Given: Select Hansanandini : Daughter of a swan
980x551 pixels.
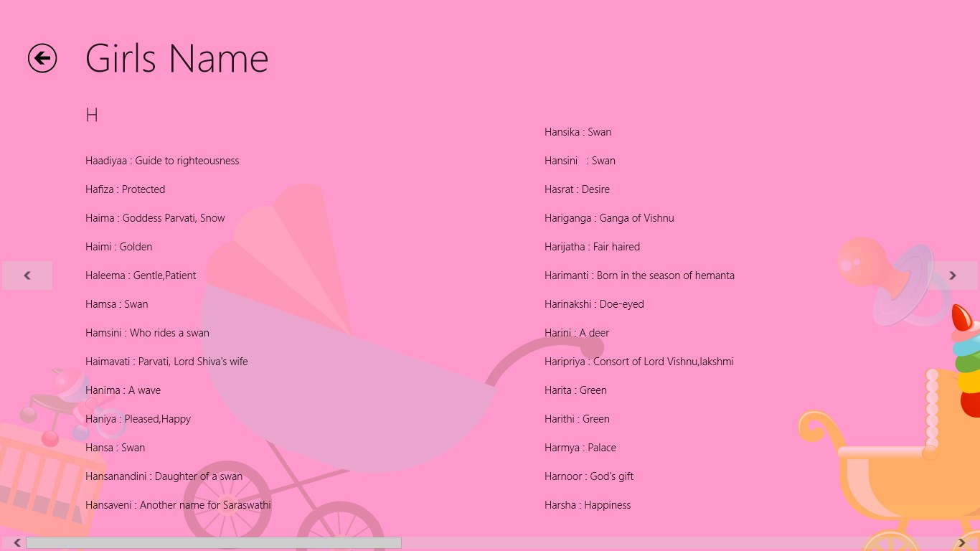Looking at the screenshot, I should pyautogui.click(x=164, y=476).
